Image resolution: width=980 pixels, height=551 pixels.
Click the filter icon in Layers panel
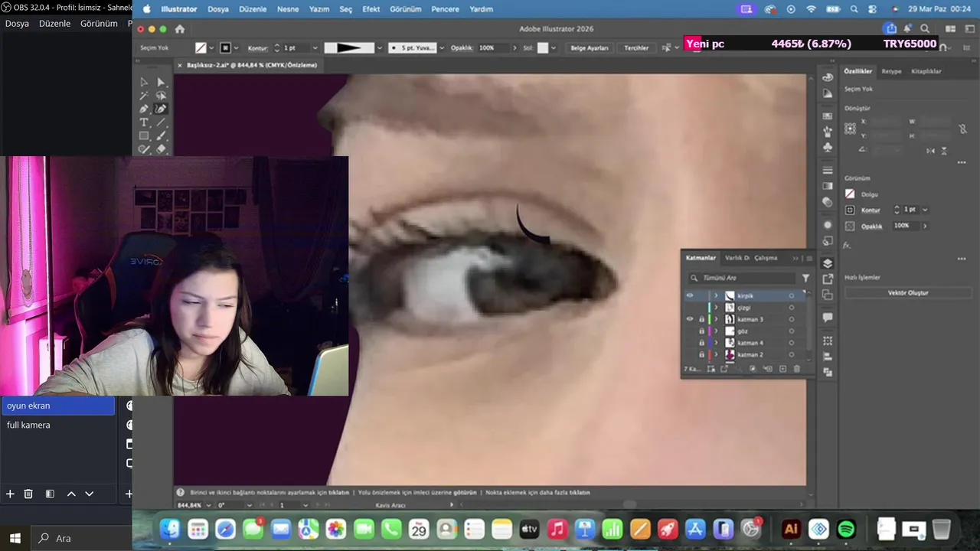pyautogui.click(x=805, y=279)
